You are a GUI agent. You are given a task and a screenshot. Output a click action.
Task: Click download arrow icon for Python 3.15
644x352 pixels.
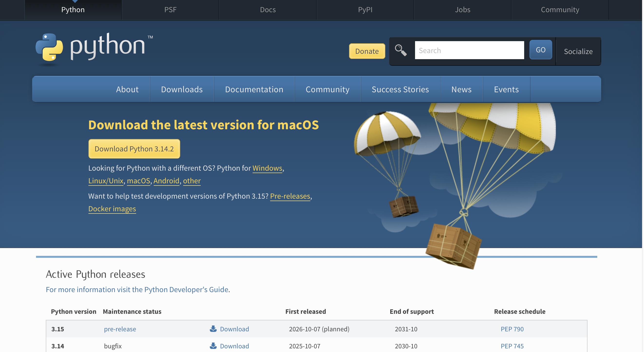(213, 329)
